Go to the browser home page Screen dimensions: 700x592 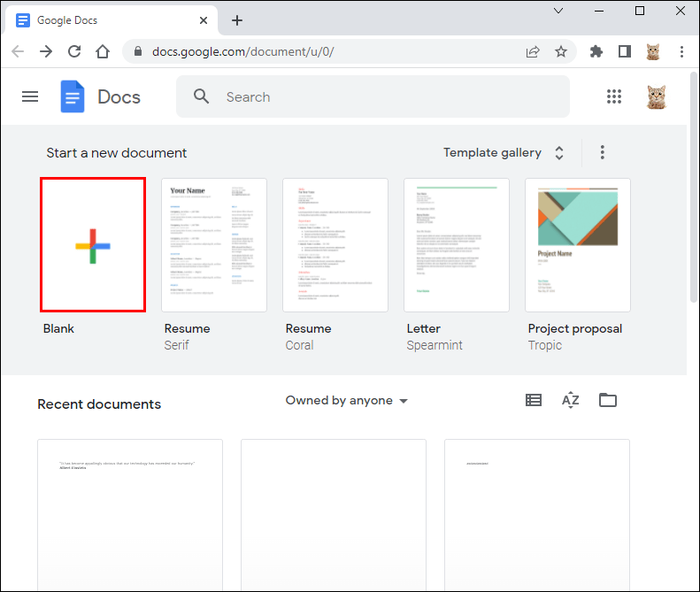(103, 51)
